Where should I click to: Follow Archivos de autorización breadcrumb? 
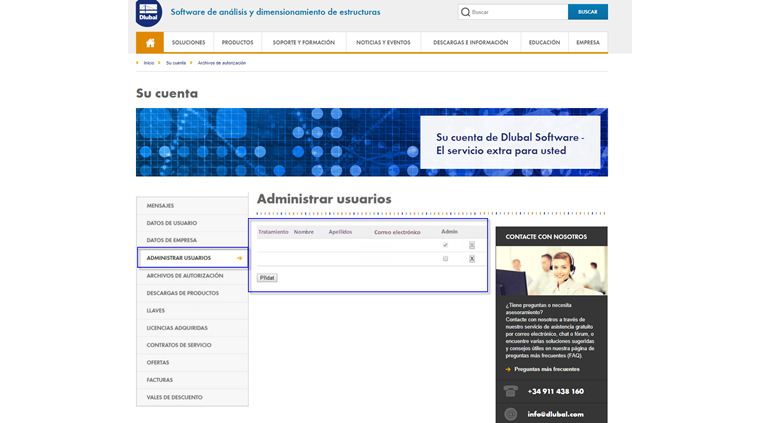pyautogui.click(x=222, y=63)
